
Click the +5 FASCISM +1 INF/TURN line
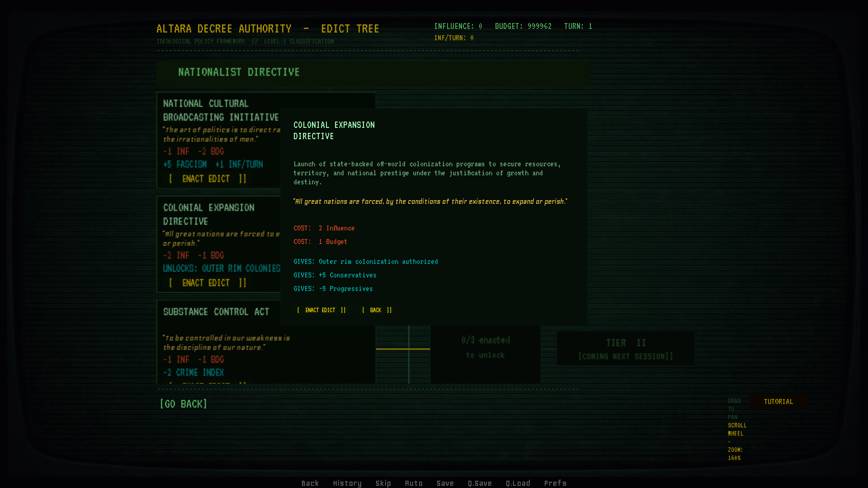point(213,164)
